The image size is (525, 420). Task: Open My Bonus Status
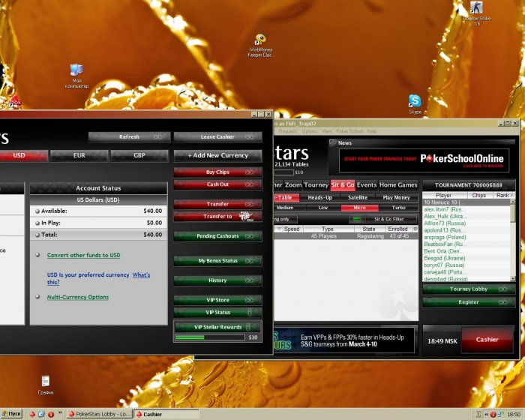217,260
